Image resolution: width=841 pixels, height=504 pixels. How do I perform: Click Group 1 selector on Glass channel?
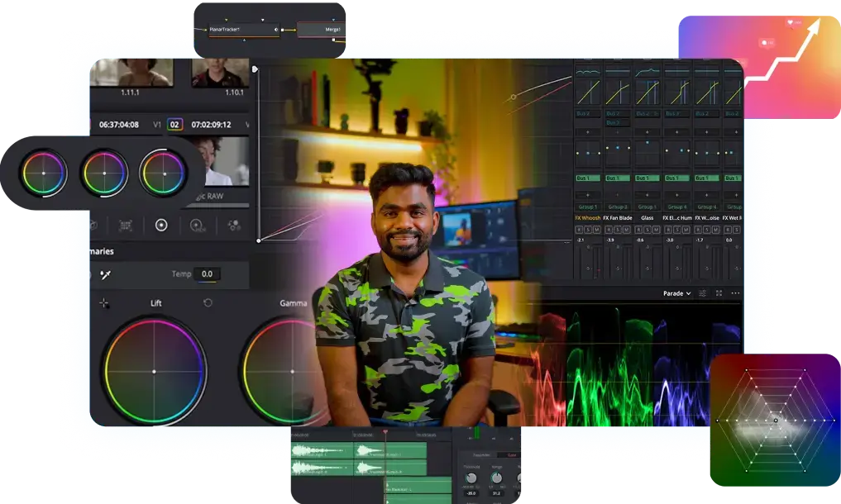(647, 207)
